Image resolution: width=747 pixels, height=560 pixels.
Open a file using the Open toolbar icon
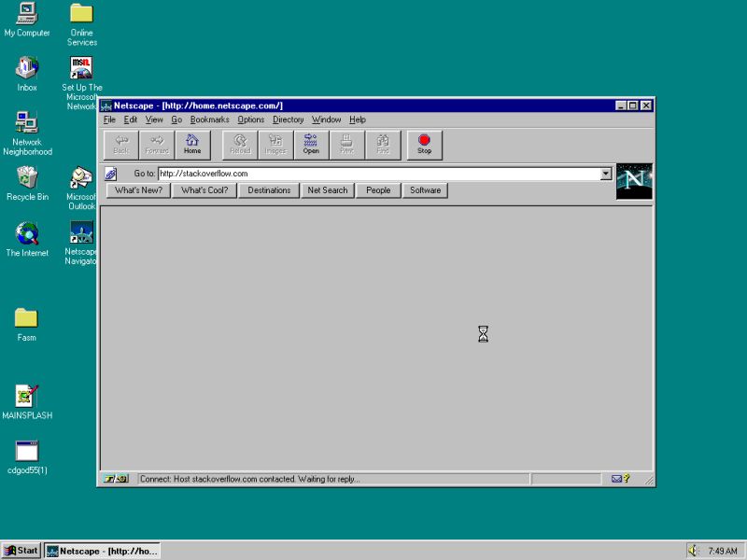311,144
